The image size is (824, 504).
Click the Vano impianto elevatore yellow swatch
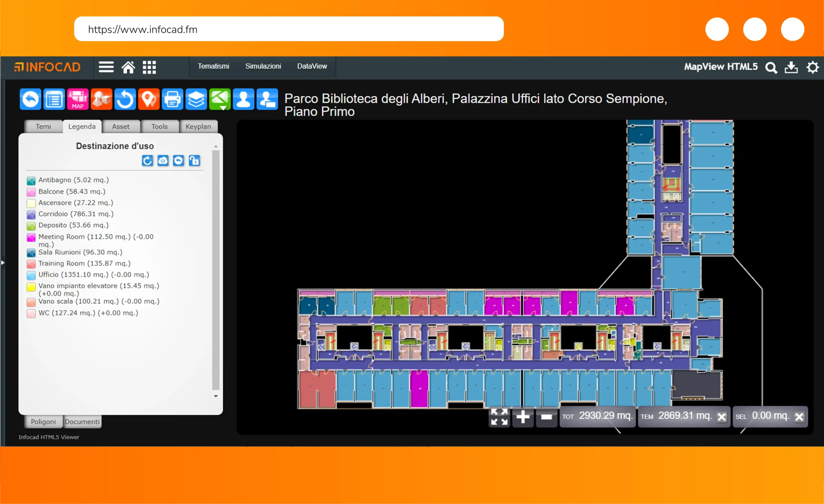31,287
